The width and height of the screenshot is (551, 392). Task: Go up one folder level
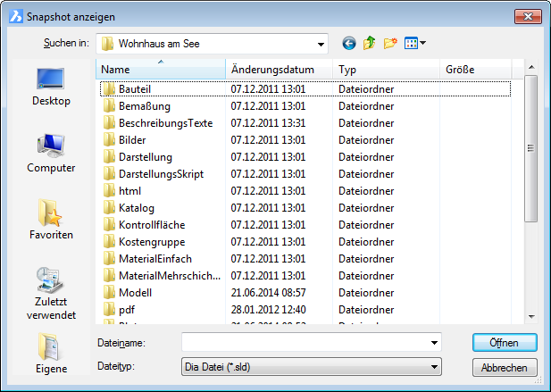click(x=369, y=43)
